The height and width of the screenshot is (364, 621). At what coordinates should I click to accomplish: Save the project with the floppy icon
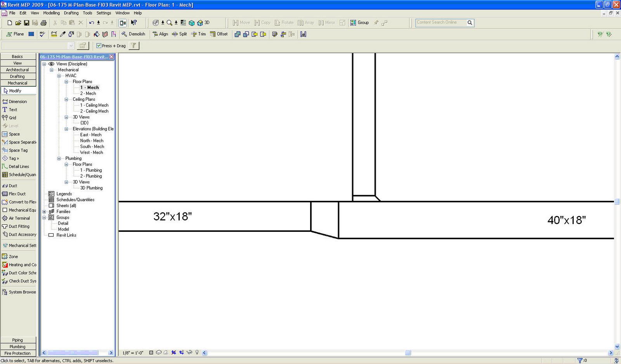(26, 23)
